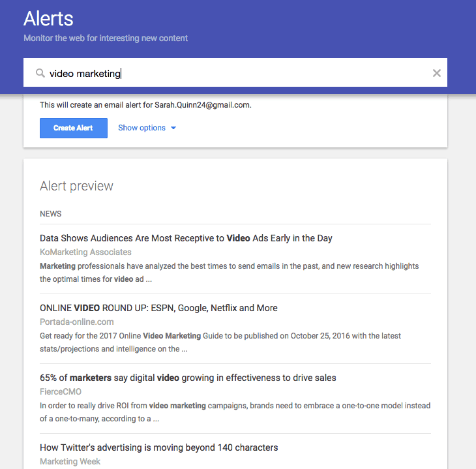The width and height of the screenshot is (476, 469).
Task: Click the NEWS section heading
Action: click(51, 214)
